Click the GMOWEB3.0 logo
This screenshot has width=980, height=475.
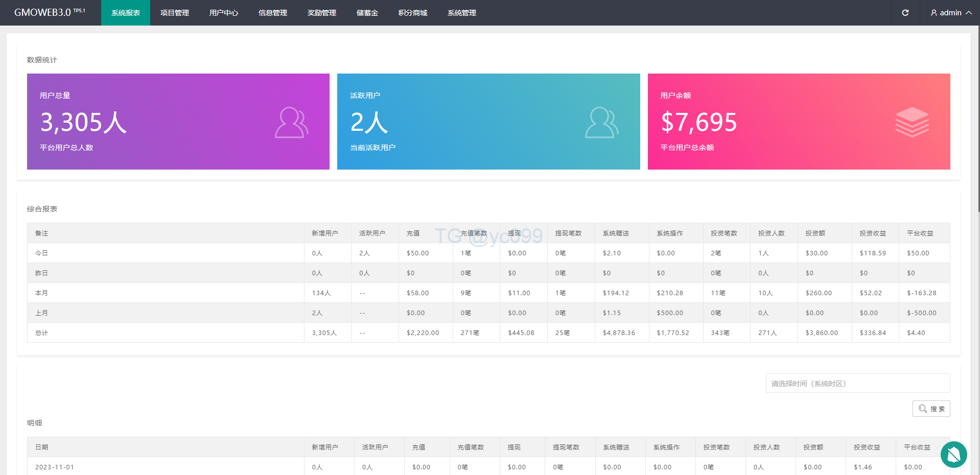50,13
